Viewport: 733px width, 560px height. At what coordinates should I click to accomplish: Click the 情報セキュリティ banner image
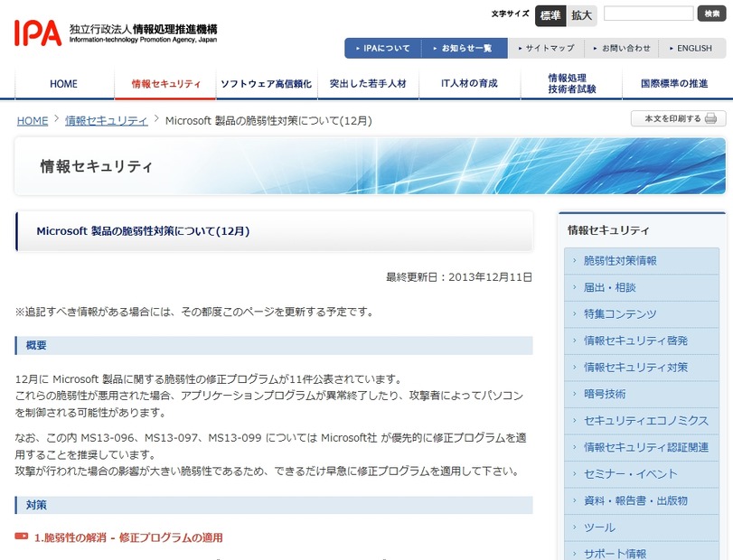(371, 166)
